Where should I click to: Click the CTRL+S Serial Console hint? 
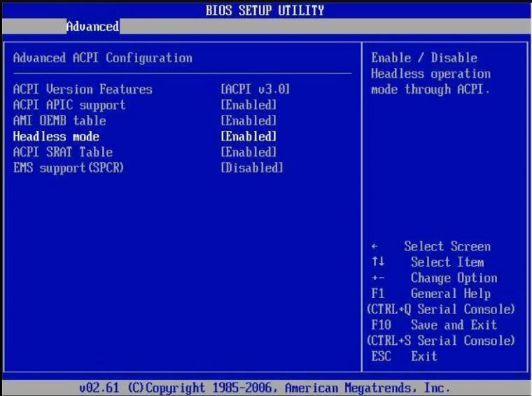[441, 341]
